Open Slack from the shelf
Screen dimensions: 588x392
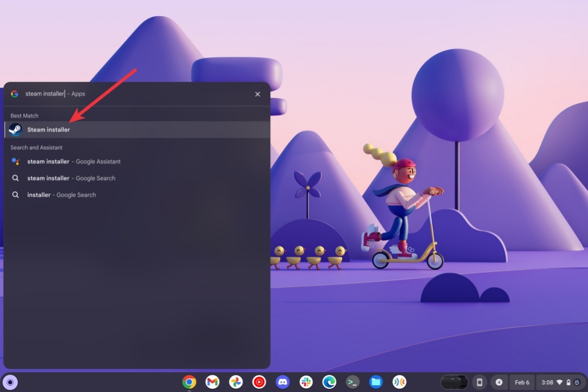[x=306, y=382]
